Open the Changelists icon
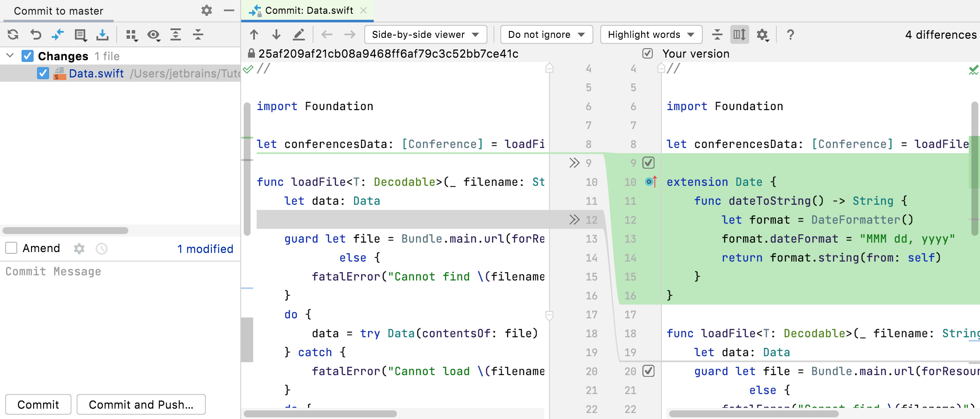980x419 pixels. [x=81, y=35]
